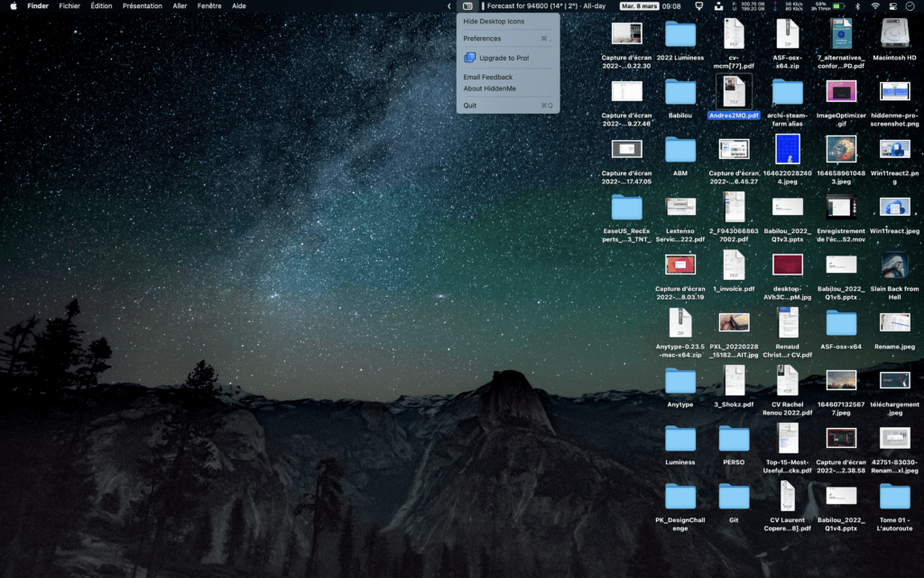Select the 3_Shokz.pdf file
924x578 pixels.
[x=734, y=380]
